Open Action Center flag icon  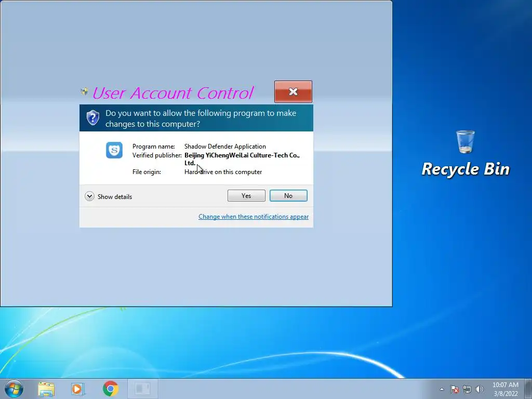pyautogui.click(x=455, y=389)
